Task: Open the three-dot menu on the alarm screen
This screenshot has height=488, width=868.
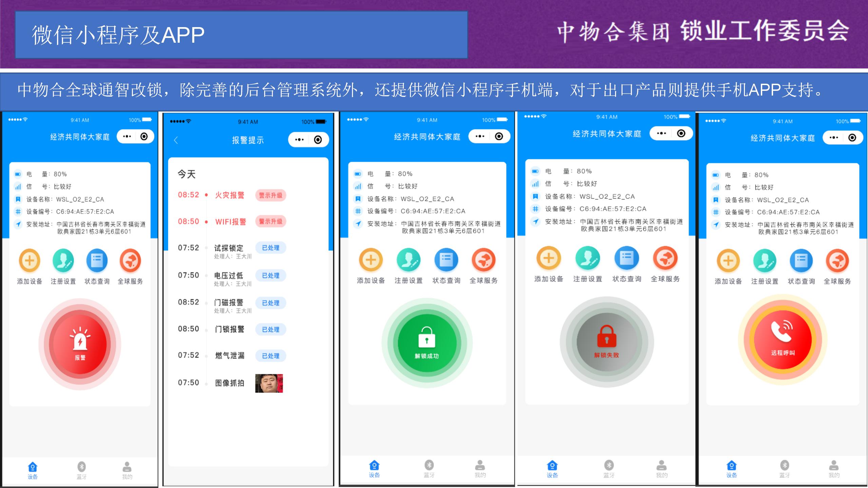Action: click(x=127, y=136)
